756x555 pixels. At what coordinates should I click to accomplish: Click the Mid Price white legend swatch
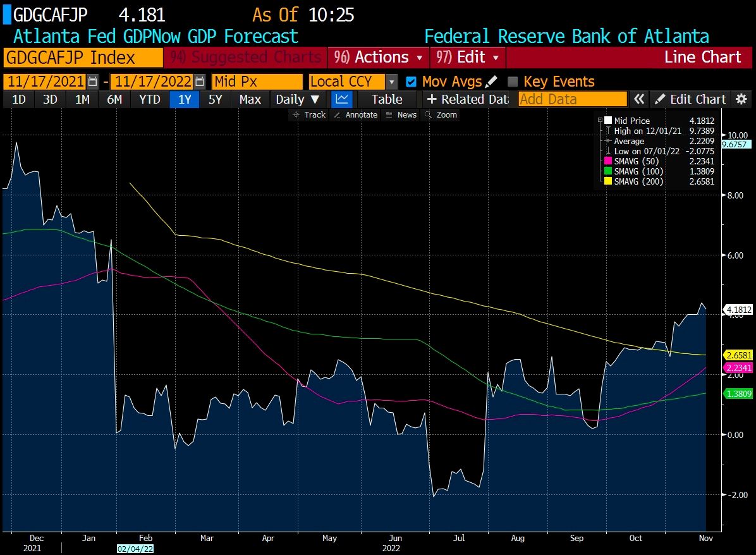(608, 120)
